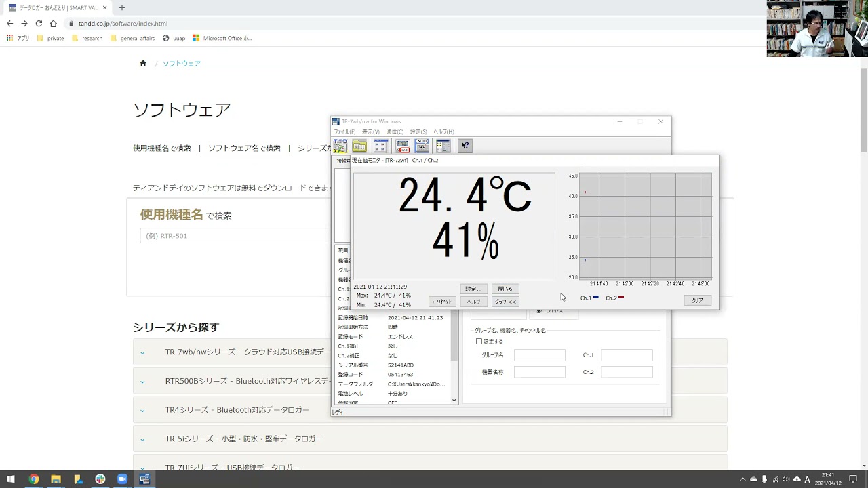Open the notification center icon
Image resolution: width=868 pixels, height=488 pixels.
(x=853, y=479)
